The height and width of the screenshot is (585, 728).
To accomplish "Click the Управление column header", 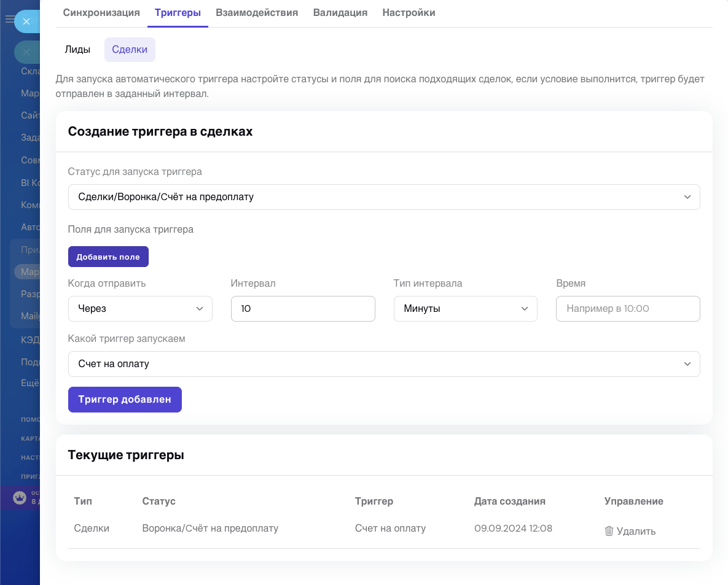I will [x=634, y=501].
